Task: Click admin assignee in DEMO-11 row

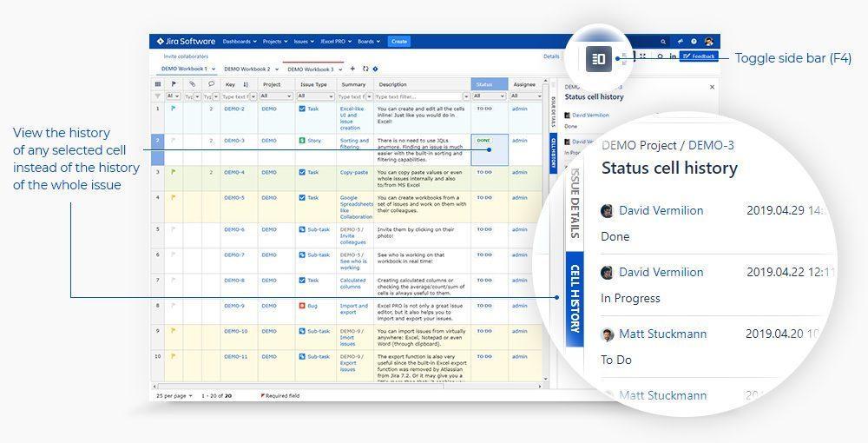Action: pyautogui.click(x=519, y=357)
